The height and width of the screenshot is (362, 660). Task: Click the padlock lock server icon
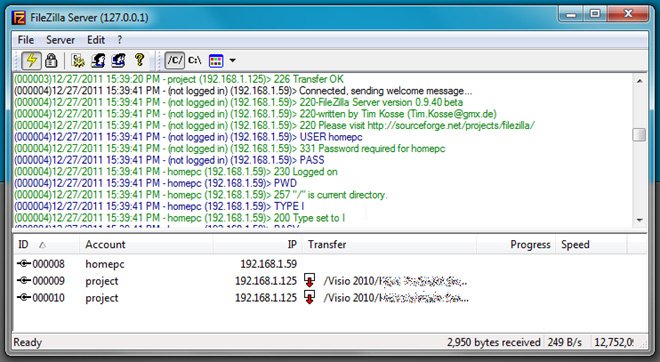pyautogui.click(x=51, y=61)
